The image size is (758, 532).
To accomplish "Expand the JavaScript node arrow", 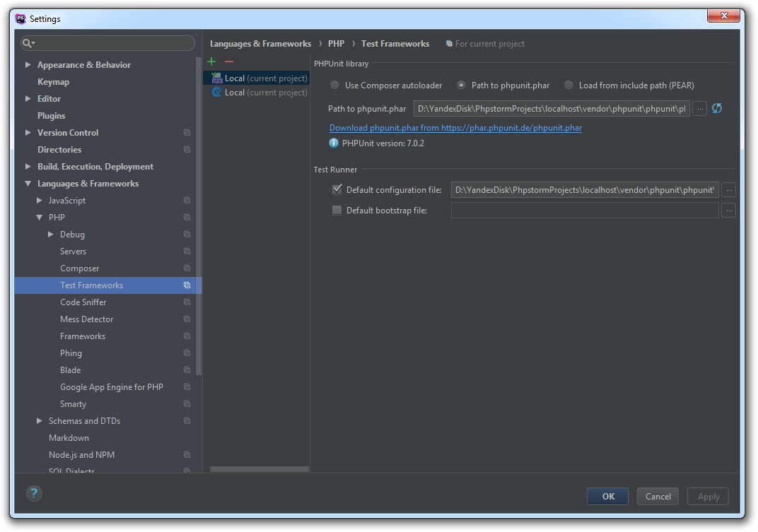I will (40, 200).
